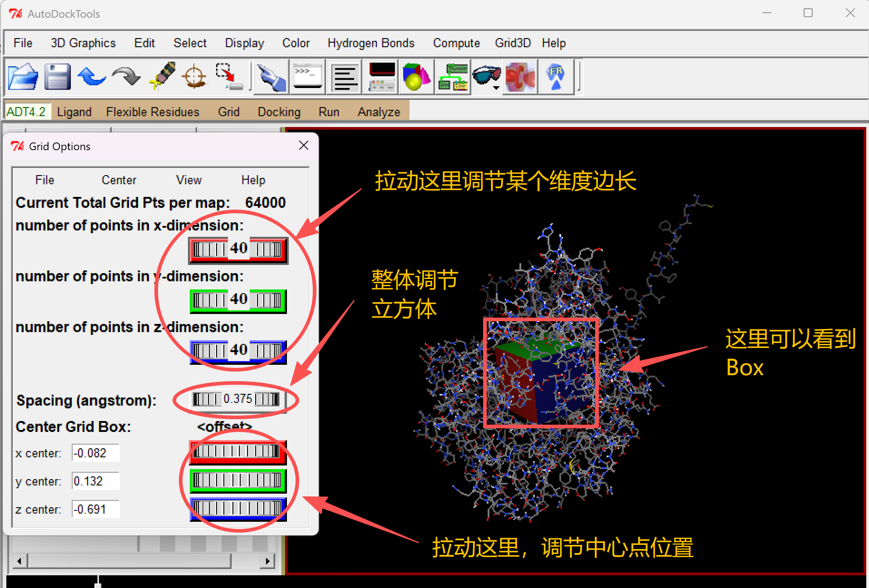Click the Ligand menu button
Image resolution: width=869 pixels, height=588 pixels.
pyautogui.click(x=74, y=112)
